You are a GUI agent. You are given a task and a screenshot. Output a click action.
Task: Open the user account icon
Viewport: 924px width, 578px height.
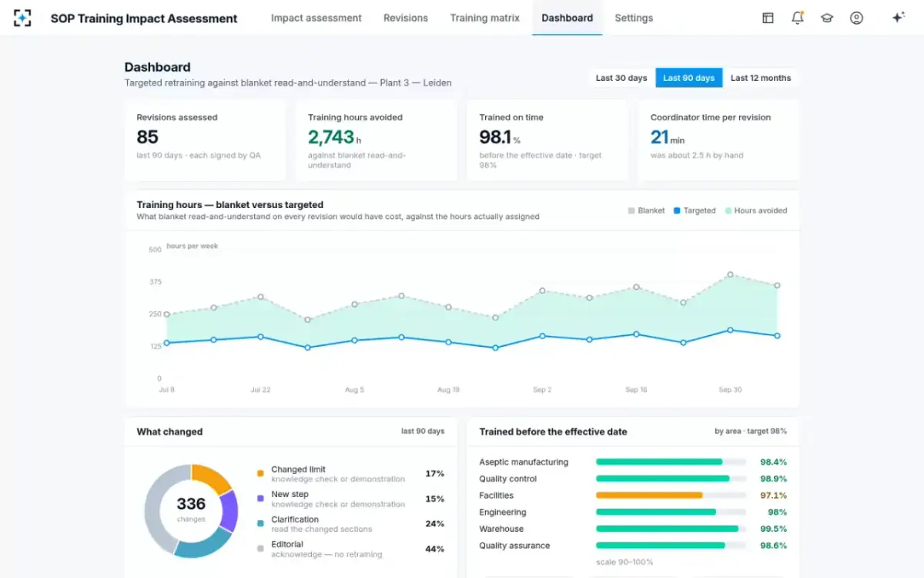[856, 18]
